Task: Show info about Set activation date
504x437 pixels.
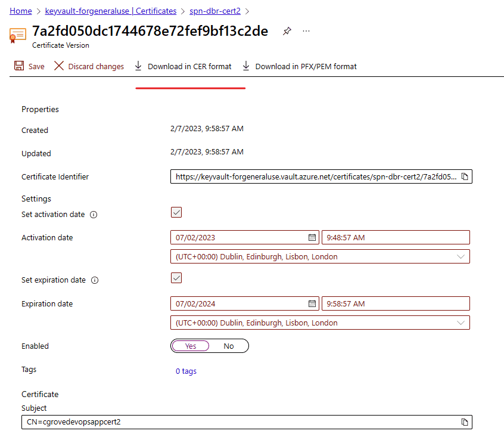Action: point(94,215)
